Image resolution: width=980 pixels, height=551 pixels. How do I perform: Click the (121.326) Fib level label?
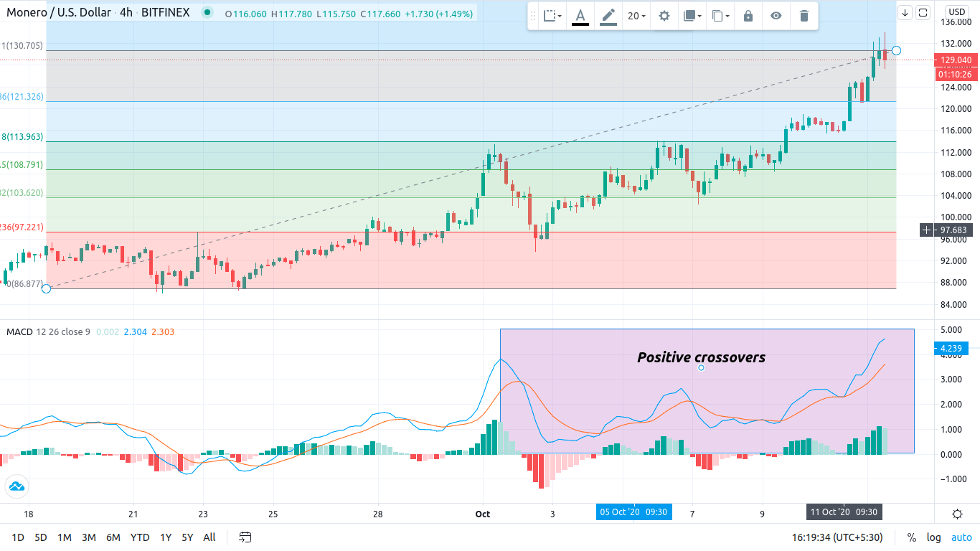tap(22, 96)
